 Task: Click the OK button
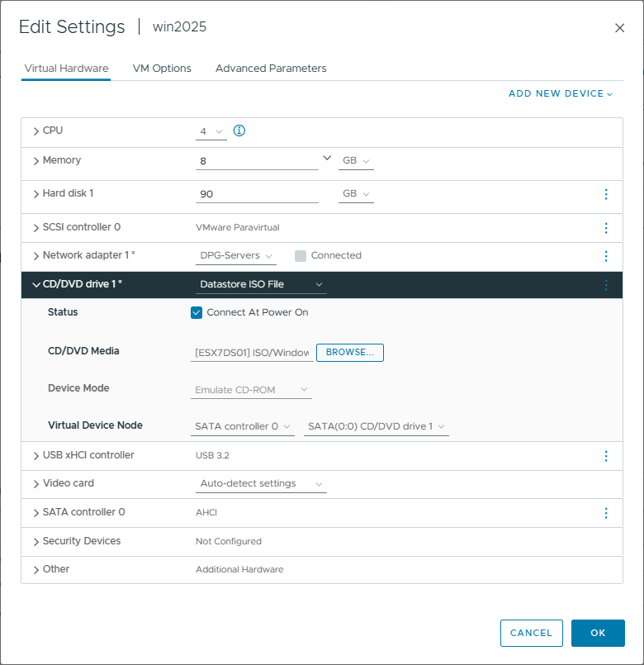[x=598, y=633]
